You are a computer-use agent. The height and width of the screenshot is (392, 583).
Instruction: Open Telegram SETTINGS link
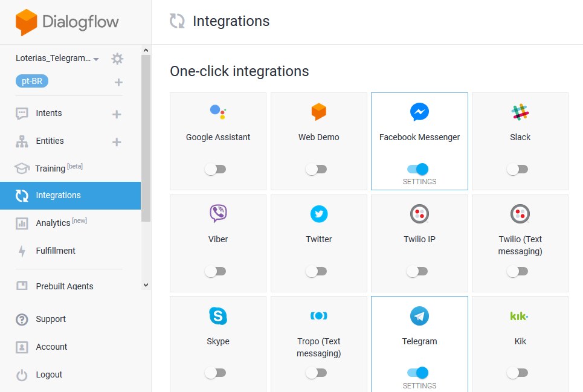click(419, 385)
